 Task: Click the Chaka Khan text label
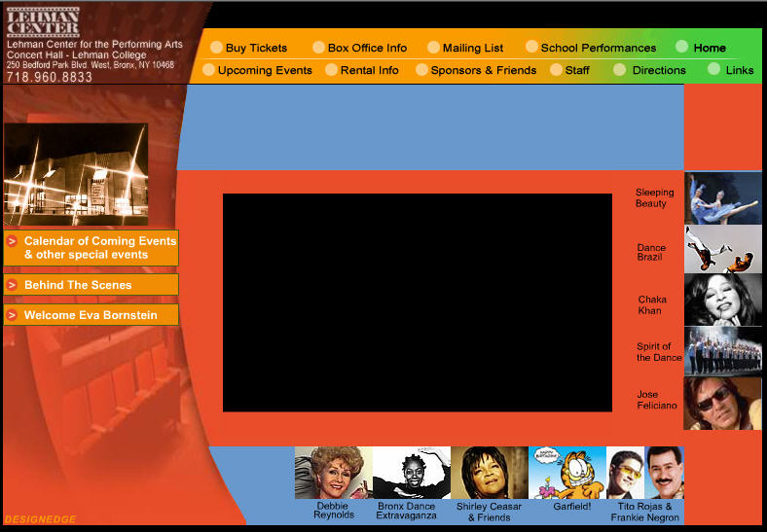(x=651, y=304)
